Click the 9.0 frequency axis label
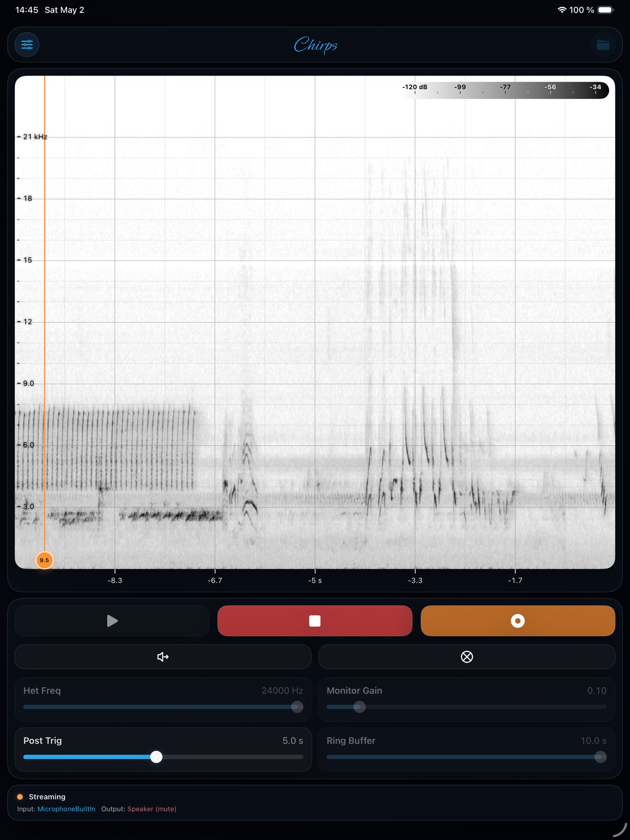 tap(28, 383)
